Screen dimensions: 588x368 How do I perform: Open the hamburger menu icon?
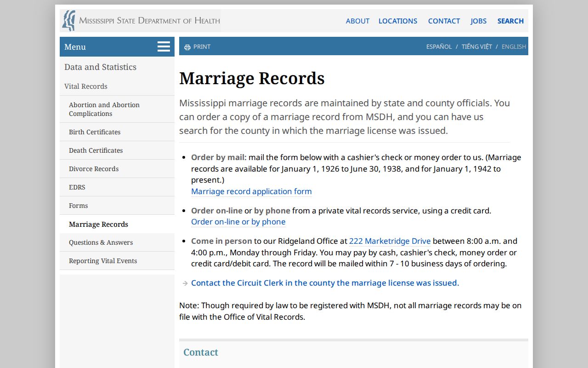click(x=164, y=46)
